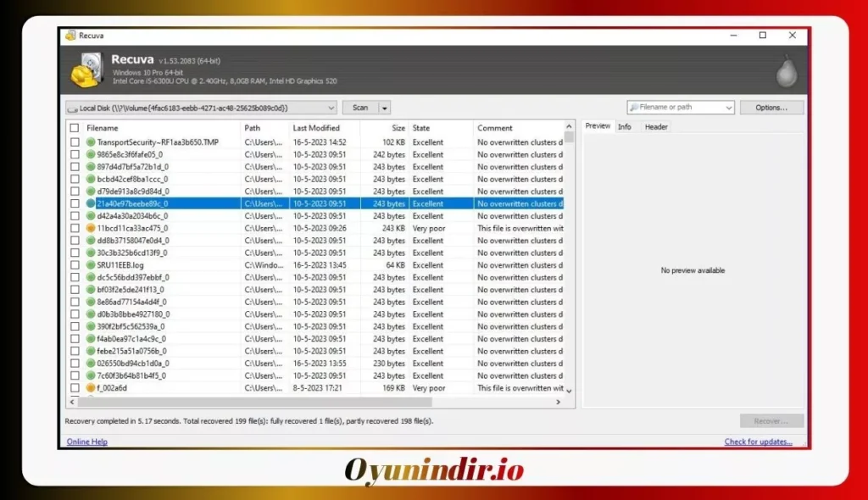Sort by the Comment column header
This screenshot has width=868, height=500.
pyautogui.click(x=495, y=128)
